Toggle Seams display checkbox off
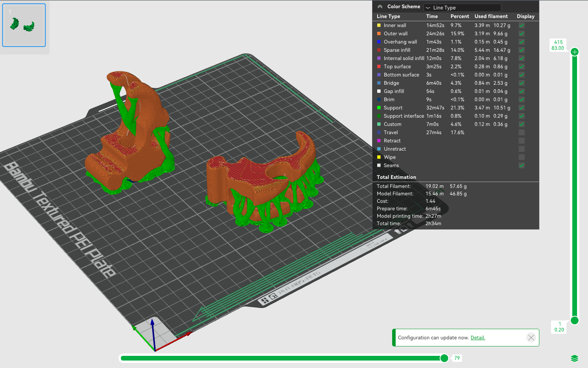The image size is (588, 368). [521, 166]
